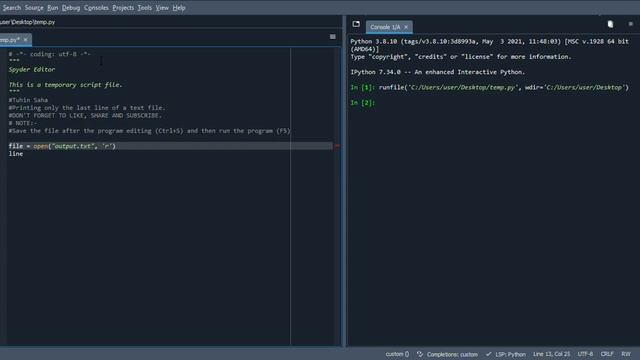Click the '# NOTE:-' comment line
This screenshot has width=640, height=360.
(23, 123)
